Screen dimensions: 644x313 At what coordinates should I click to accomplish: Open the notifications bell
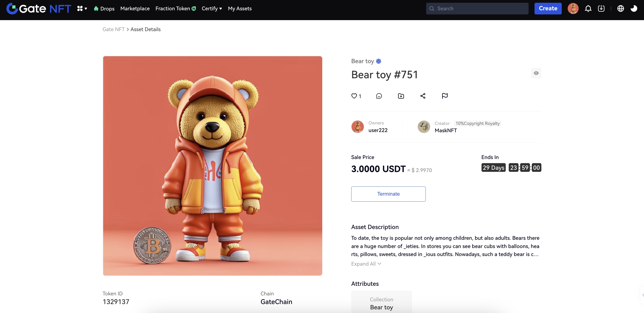pyautogui.click(x=588, y=8)
